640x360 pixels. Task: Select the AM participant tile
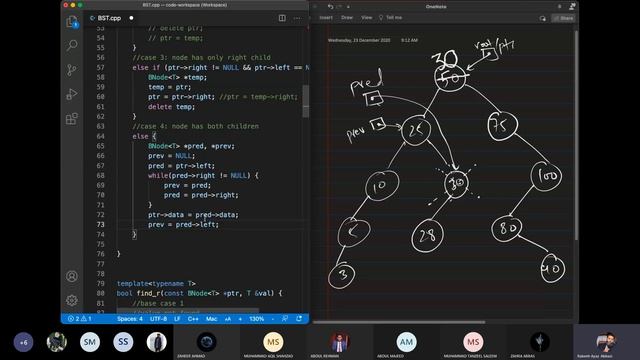(x=406, y=342)
